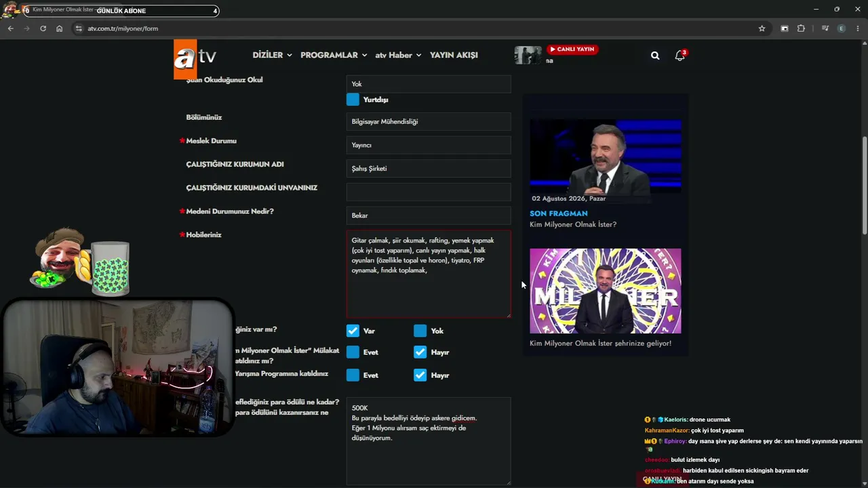Viewport: 868px width, 488px height.
Task: Open the SON FRAGMAN link
Action: coord(559,213)
